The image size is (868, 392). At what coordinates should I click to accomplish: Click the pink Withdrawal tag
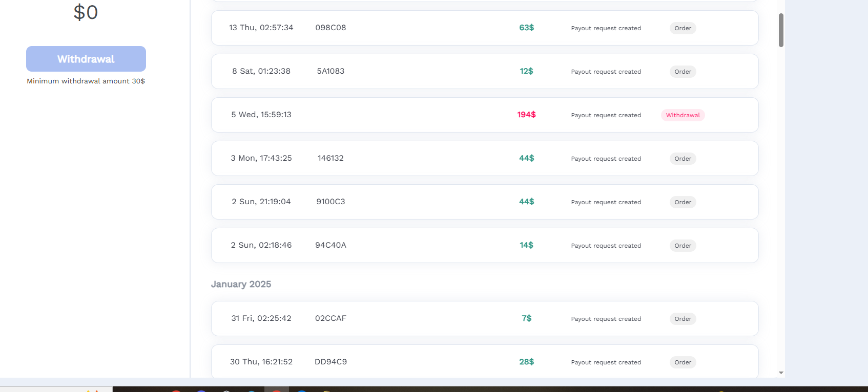[683, 115]
